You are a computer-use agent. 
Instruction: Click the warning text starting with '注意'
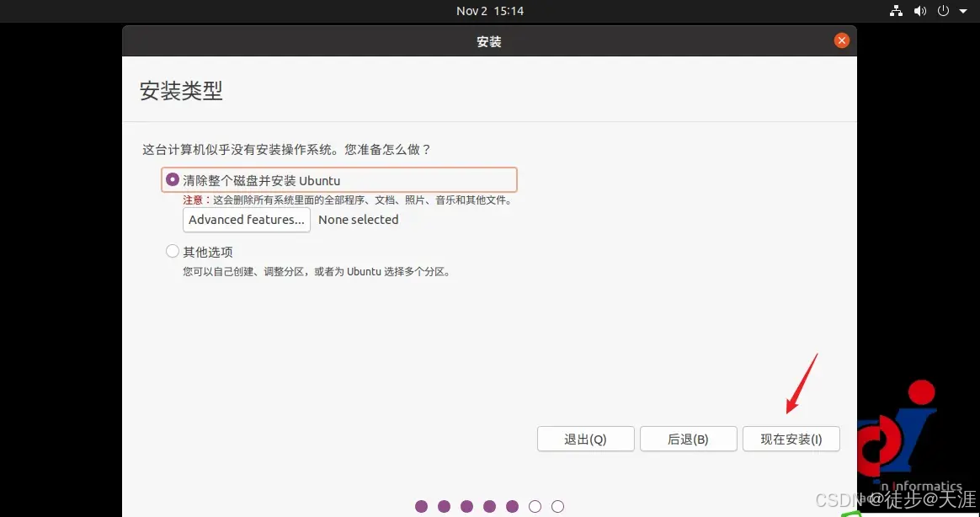tap(348, 200)
